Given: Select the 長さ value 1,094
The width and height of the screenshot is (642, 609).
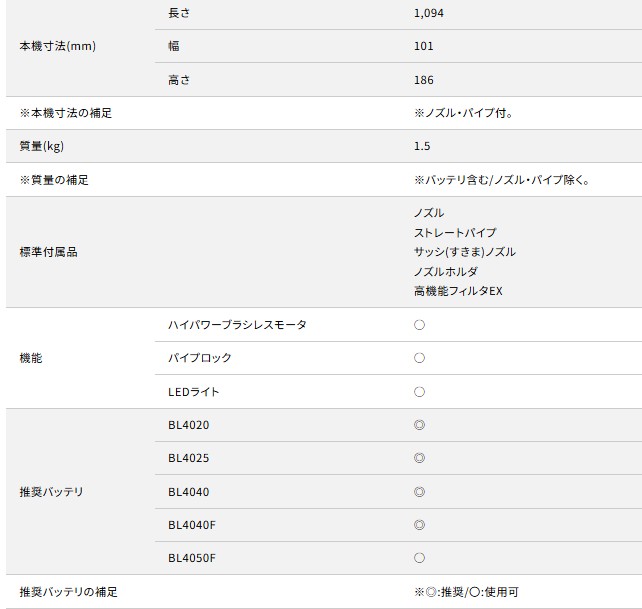Looking at the screenshot, I should pos(429,13).
